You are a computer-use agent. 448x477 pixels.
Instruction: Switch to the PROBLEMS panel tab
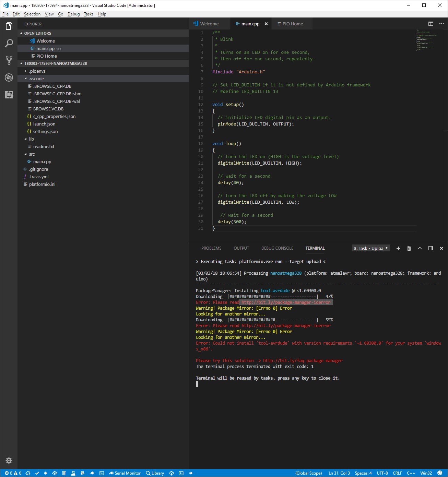(x=211, y=248)
